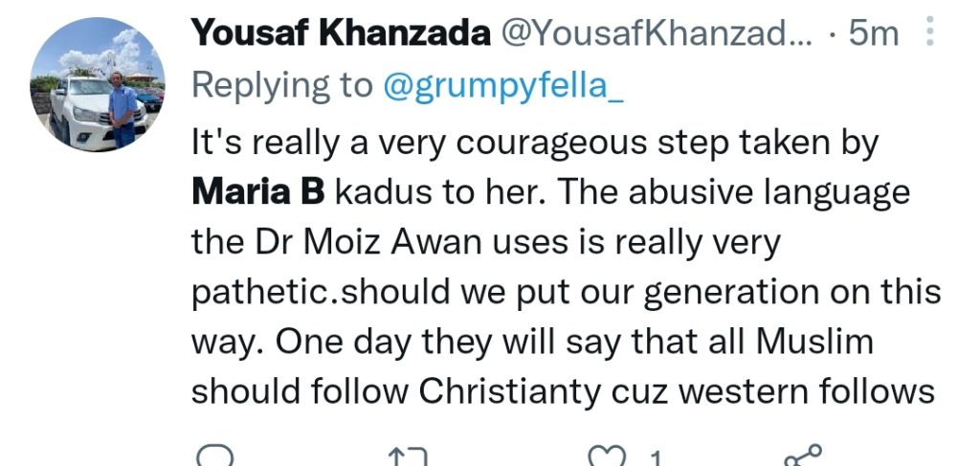Viewport: 980px width, 466px height.
Task: Click the 'Replying to' label
Action: pyautogui.click(x=282, y=84)
